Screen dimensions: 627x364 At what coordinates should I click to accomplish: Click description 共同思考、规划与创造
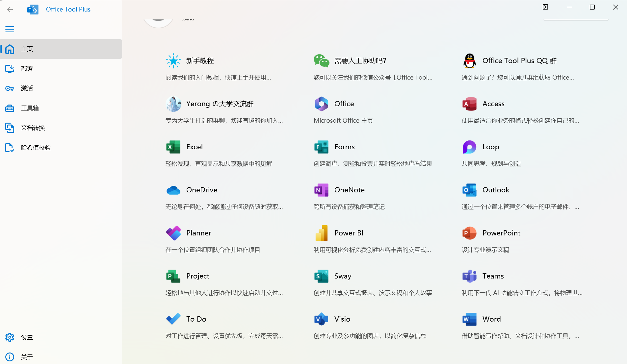click(x=491, y=164)
